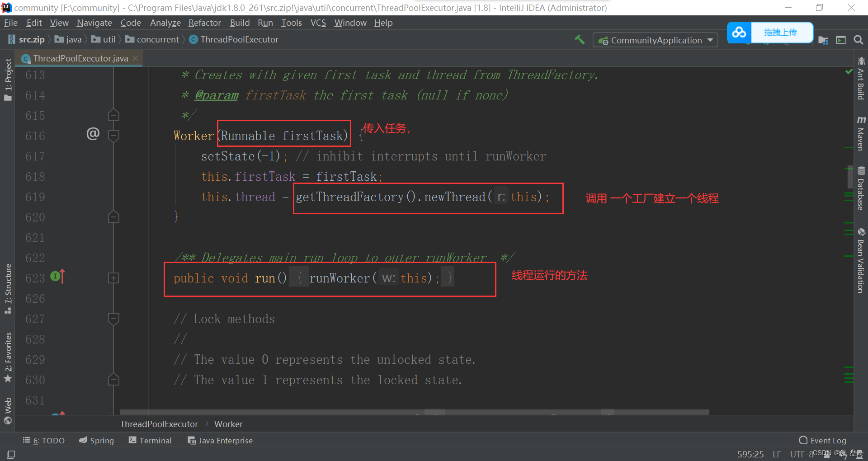Open the Navigate menu

click(94, 23)
